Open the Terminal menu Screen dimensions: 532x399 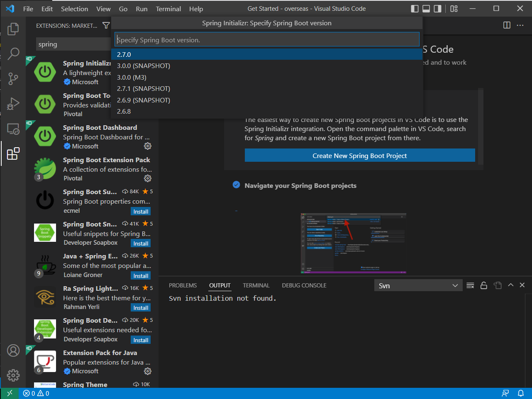click(168, 9)
